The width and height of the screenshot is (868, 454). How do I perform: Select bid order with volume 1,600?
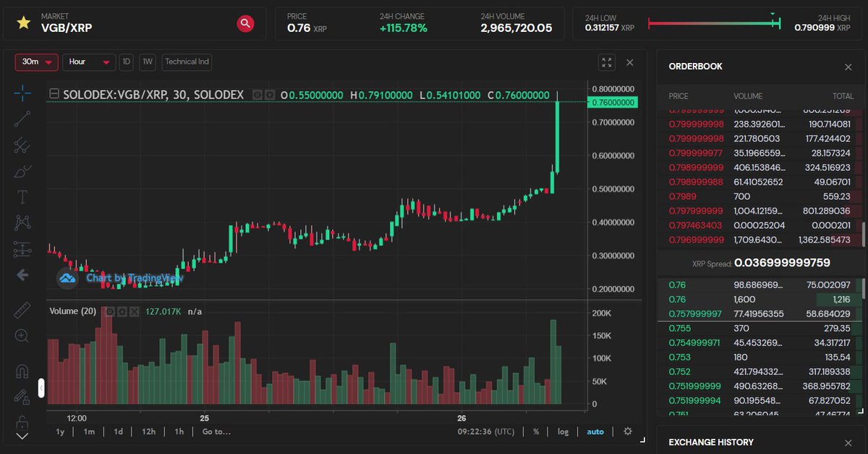758,299
